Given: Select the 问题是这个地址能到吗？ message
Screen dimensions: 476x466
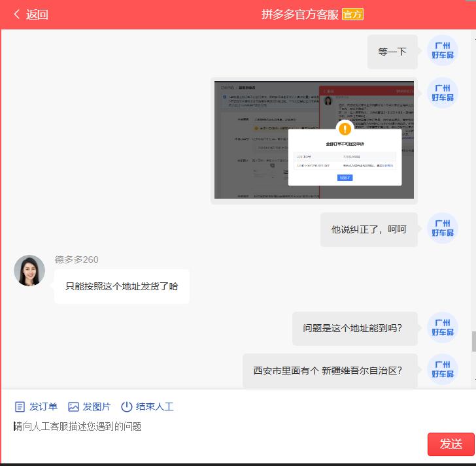Looking at the screenshot, I should [x=355, y=328].
